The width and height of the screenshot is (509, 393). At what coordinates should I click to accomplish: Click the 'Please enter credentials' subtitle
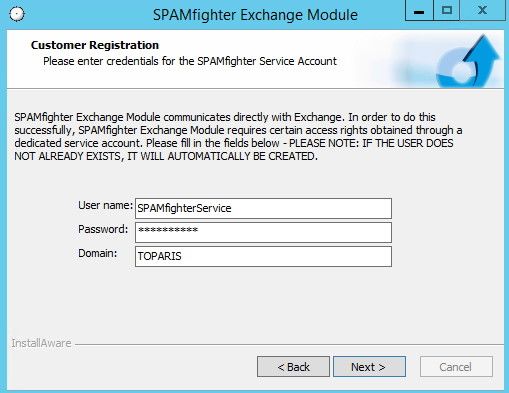[x=190, y=61]
